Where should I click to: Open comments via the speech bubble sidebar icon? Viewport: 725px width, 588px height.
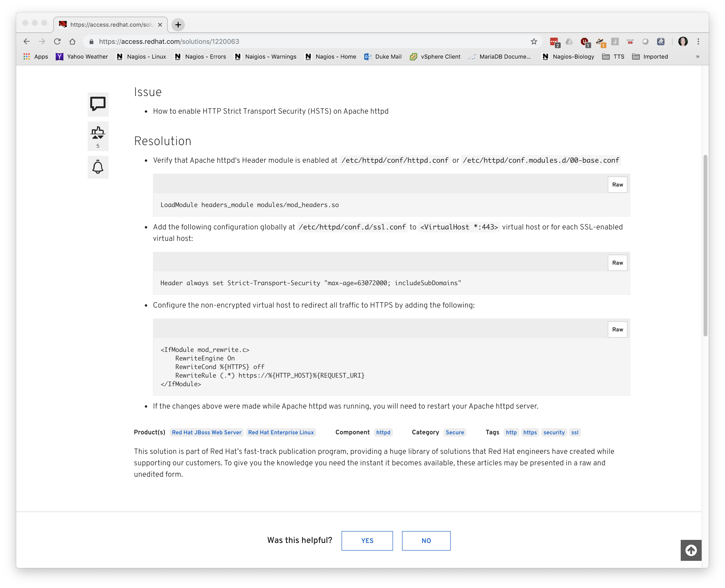(98, 104)
